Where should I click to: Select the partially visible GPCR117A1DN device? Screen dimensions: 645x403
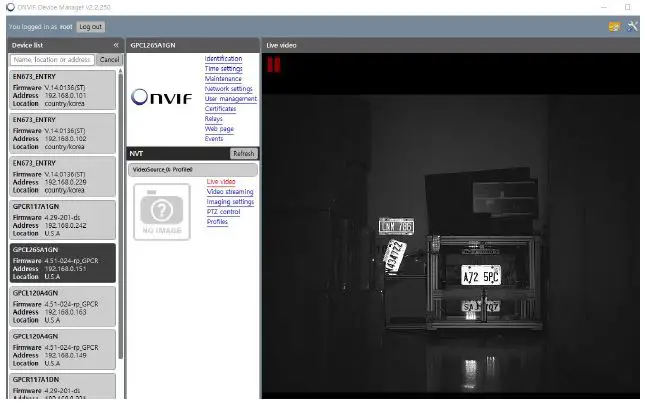pyautogui.click(x=63, y=386)
